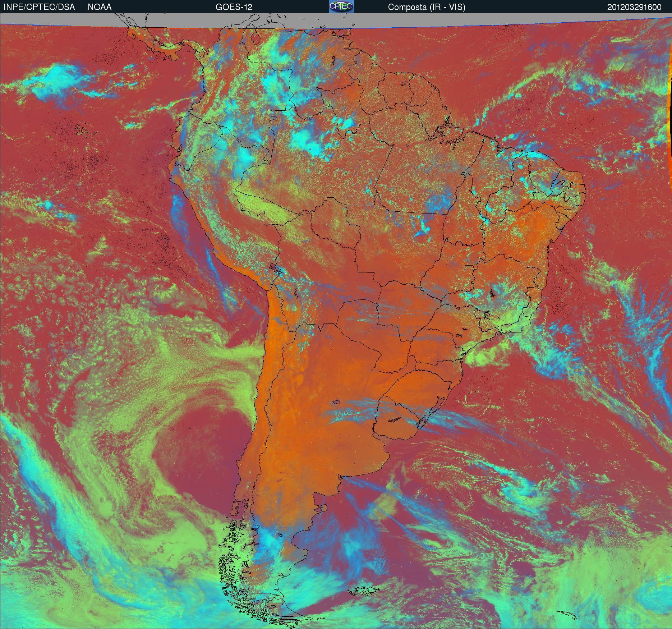Viewport: 672px width, 629px height.
Task: Click the GOES-12 satellite label
Action: [x=234, y=7]
